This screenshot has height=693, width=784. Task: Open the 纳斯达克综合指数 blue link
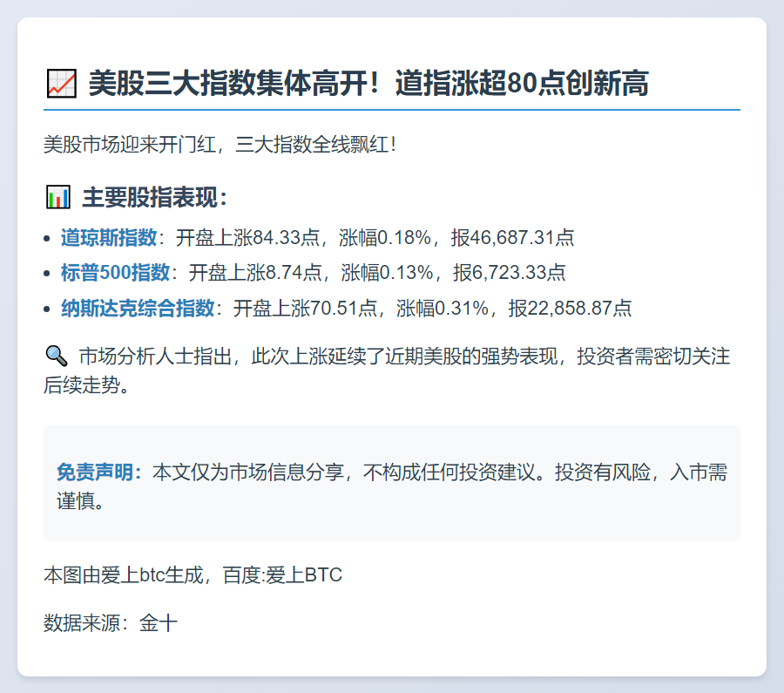[137, 308]
